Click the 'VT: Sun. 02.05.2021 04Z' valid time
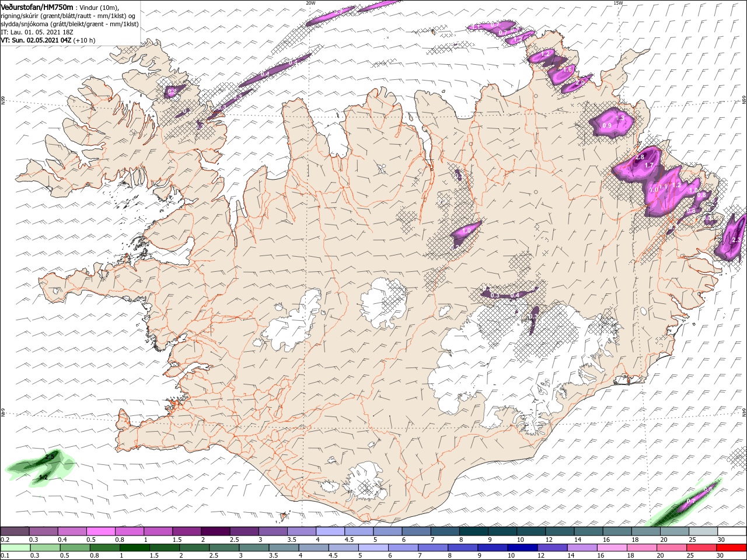 point(36,40)
